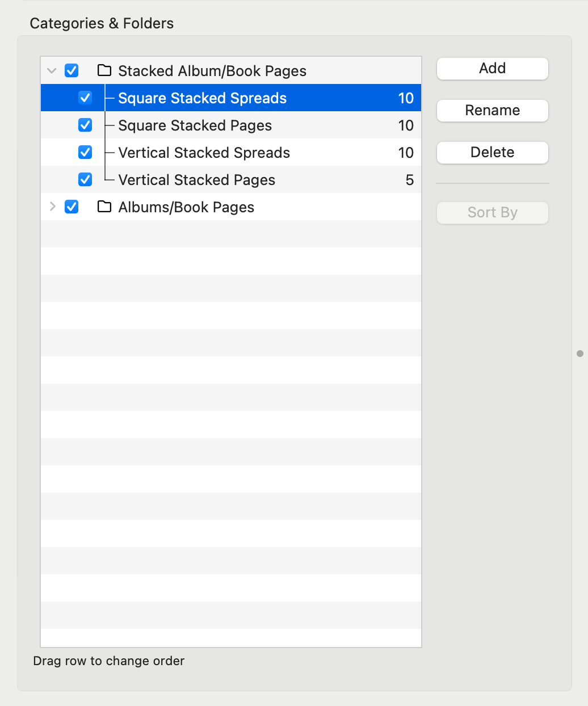Image resolution: width=588 pixels, height=706 pixels.
Task: Uncheck the Vertical Stacked Spreads checkbox
Action: 85,152
